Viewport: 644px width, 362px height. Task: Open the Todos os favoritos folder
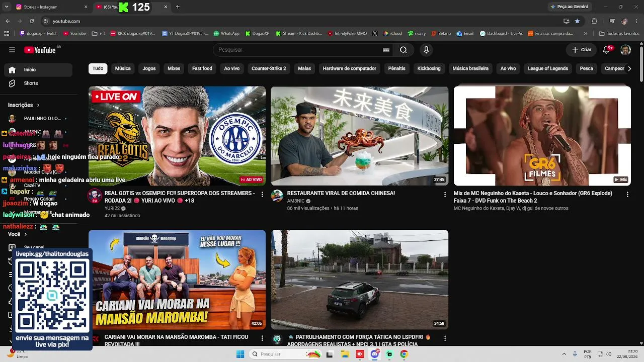[619, 34]
